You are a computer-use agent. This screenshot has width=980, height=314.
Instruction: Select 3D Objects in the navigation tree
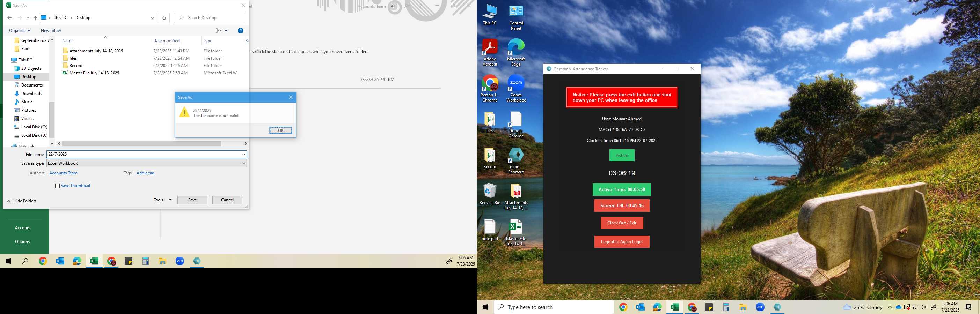[31, 68]
